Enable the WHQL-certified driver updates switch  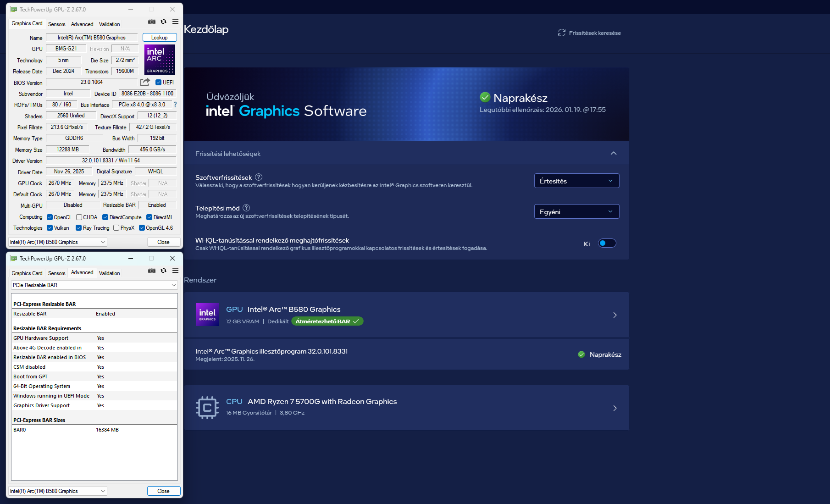click(x=607, y=244)
